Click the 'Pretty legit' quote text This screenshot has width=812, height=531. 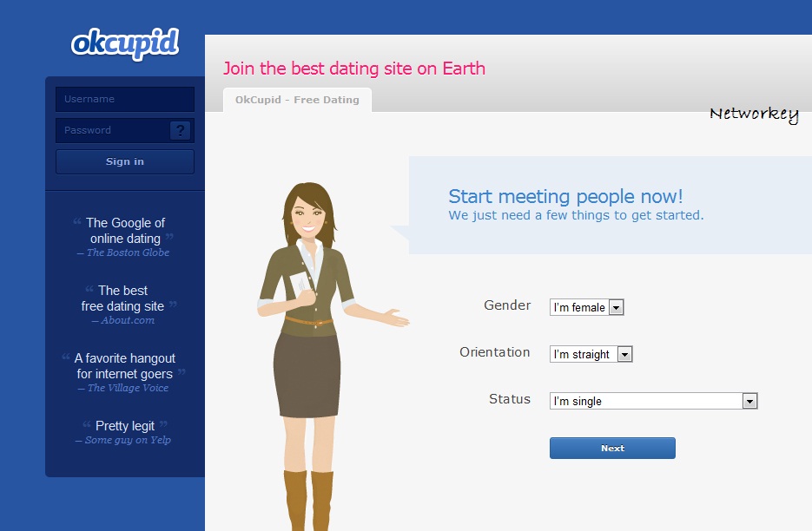pos(125,426)
